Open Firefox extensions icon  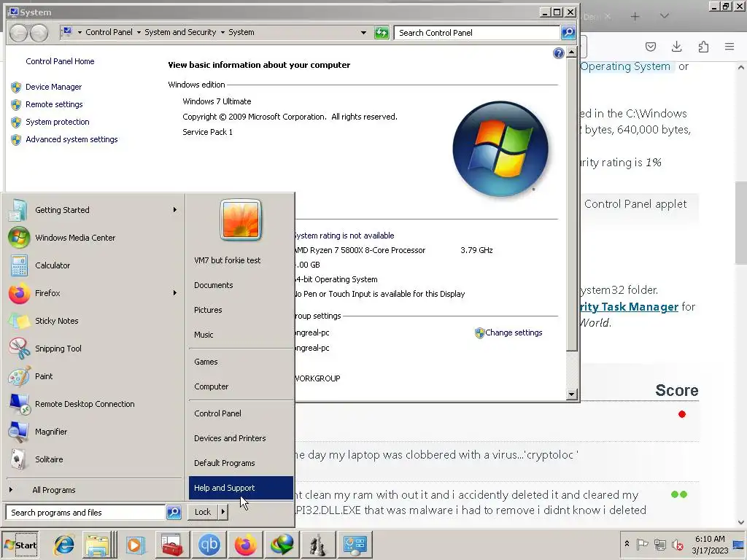(x=703, y=46)
